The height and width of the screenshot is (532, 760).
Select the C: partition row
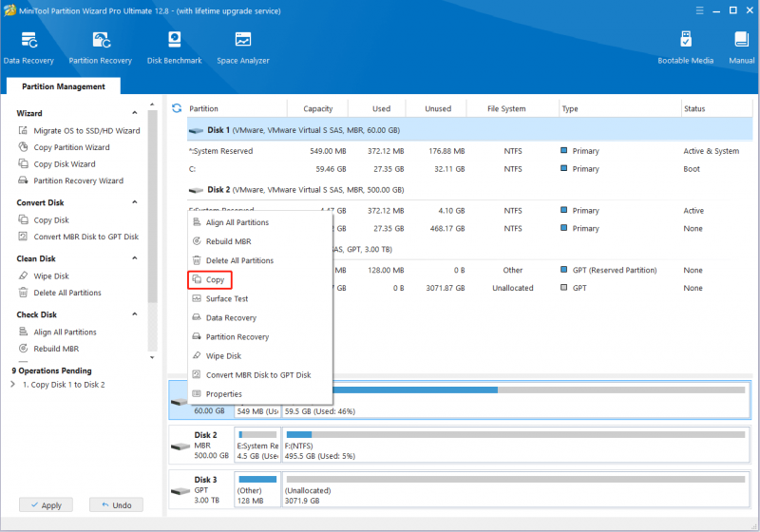[469, 169]
